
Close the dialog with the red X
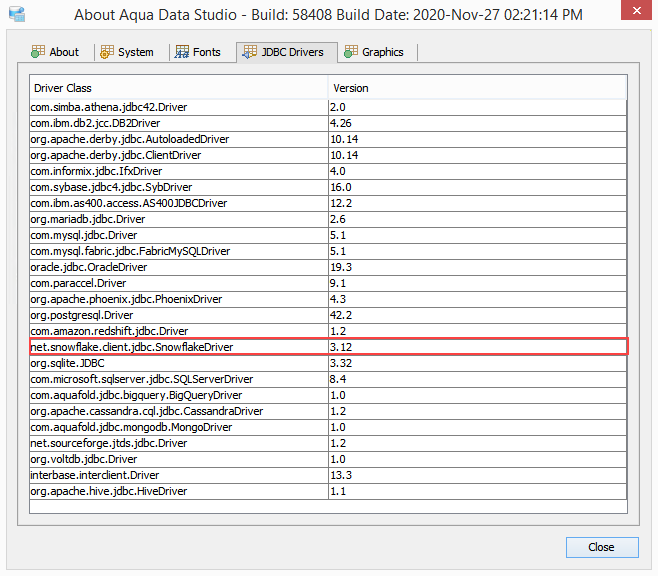click(x=636, y=10)
